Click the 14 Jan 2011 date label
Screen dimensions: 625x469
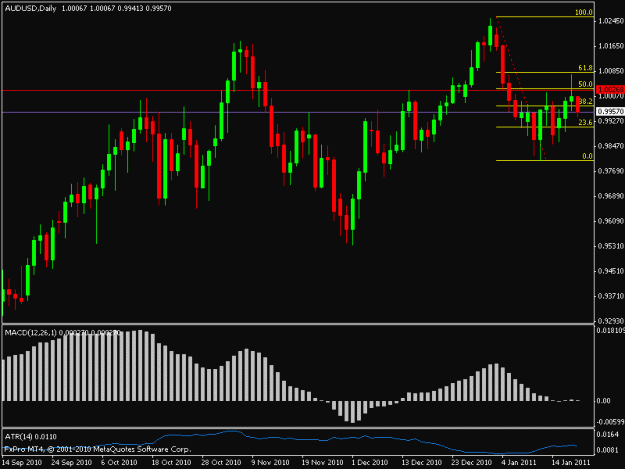click(570, 462)
